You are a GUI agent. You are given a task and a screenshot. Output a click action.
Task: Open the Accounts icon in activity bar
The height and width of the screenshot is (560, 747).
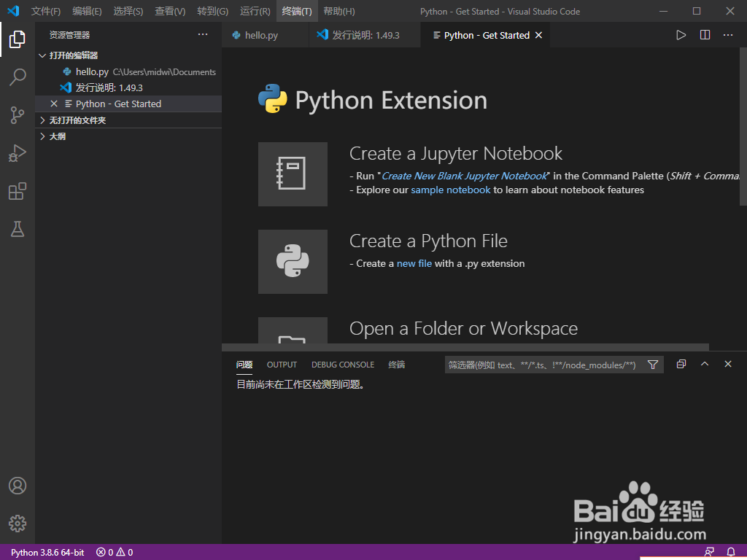18,486
